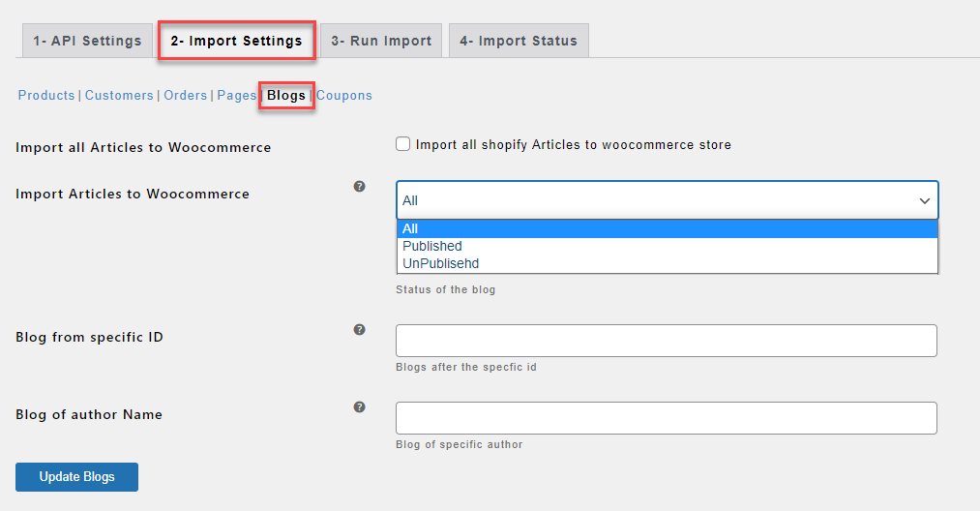980x511 pixels.
Task: Click the 'Blog of author Name' label
Action: (89, 414)
